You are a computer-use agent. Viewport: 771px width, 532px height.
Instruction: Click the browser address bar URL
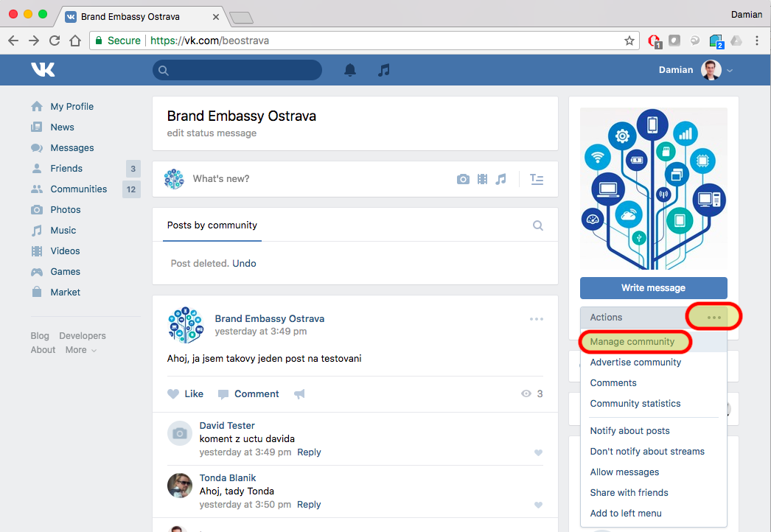point(209,41)
